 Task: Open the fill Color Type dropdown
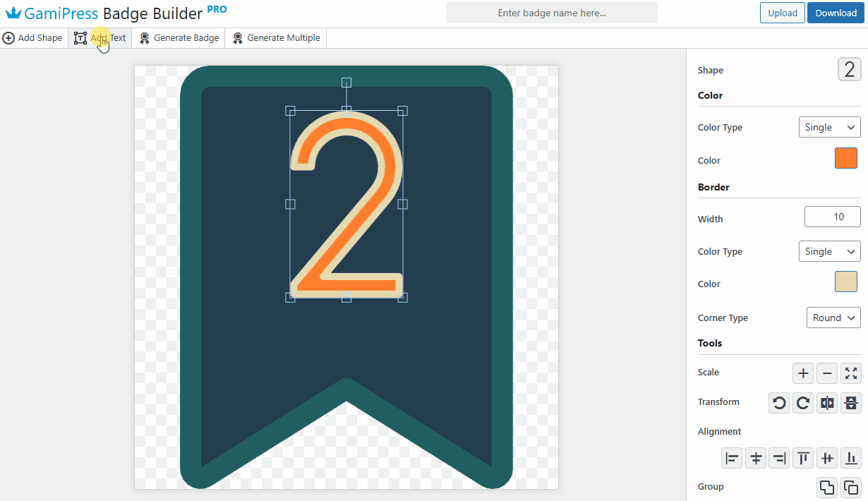click(829, 127)
